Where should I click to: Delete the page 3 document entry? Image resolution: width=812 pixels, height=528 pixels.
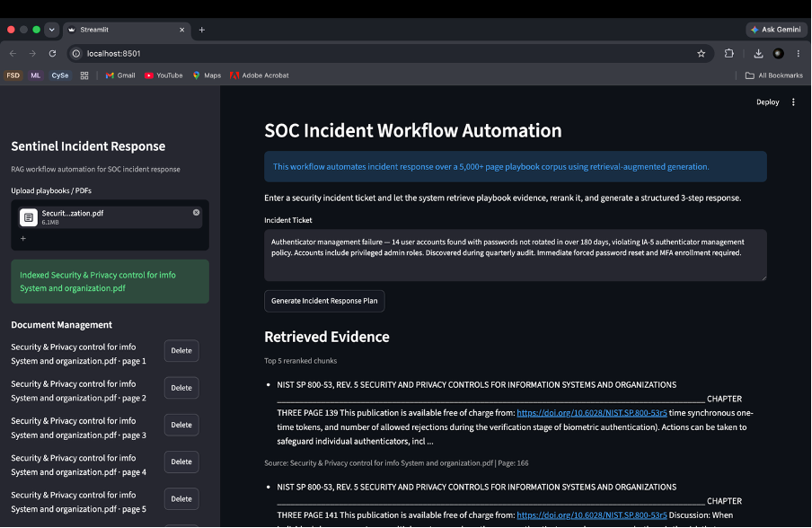pyautogui.click(x=181, y=425)
